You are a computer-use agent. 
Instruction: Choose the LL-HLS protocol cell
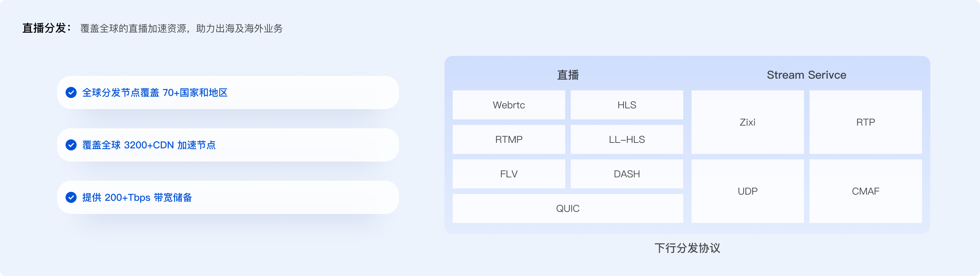tap(627, 139)
